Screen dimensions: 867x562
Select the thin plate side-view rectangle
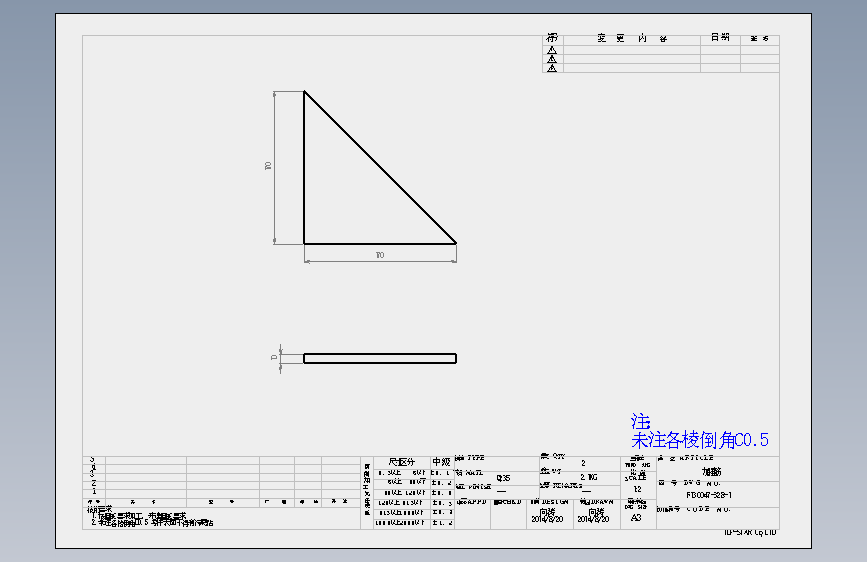(380, 358)
